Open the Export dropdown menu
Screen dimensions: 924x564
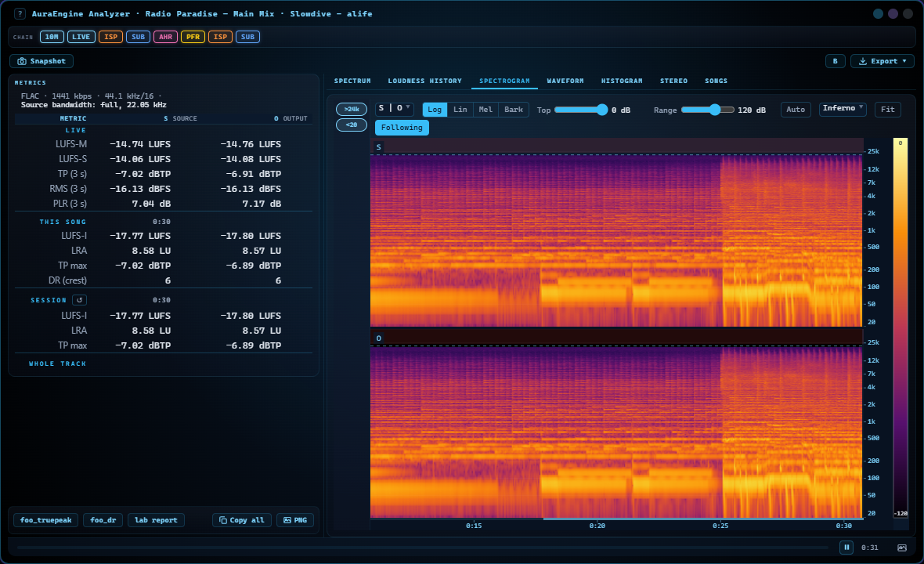[x=882, y=61]
